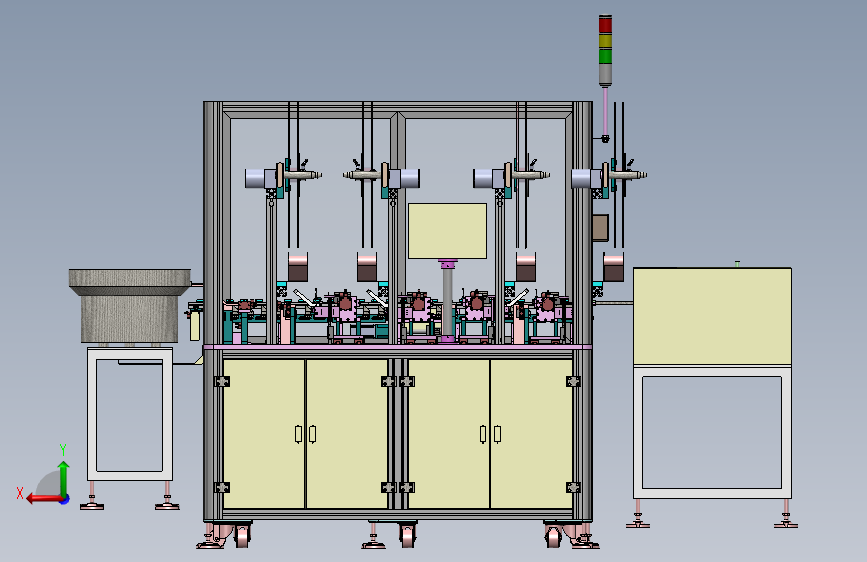
Task: Click the red X axis arrow of the triad
Action: click(x=44, y=499)
